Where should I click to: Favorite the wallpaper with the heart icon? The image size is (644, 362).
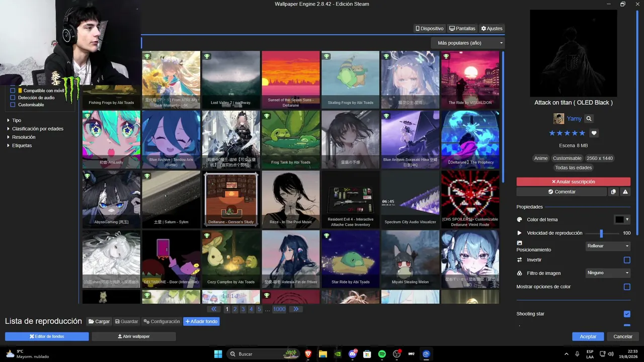tap(594, 133)
